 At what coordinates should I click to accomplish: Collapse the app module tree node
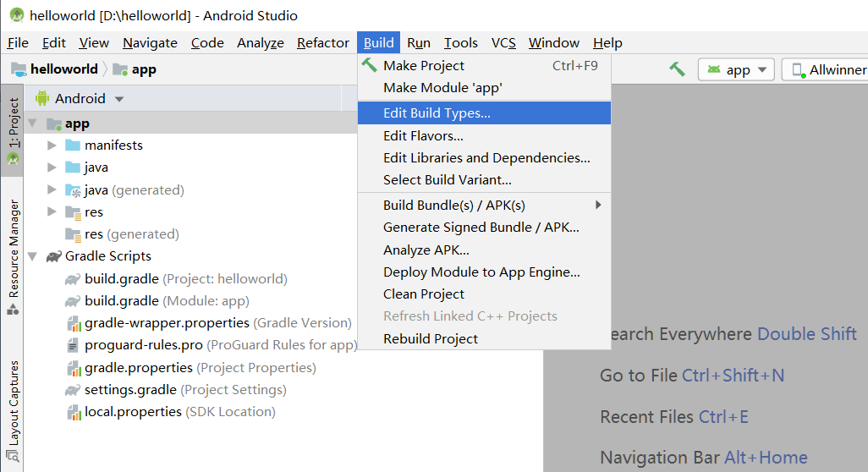pos(33,123)
